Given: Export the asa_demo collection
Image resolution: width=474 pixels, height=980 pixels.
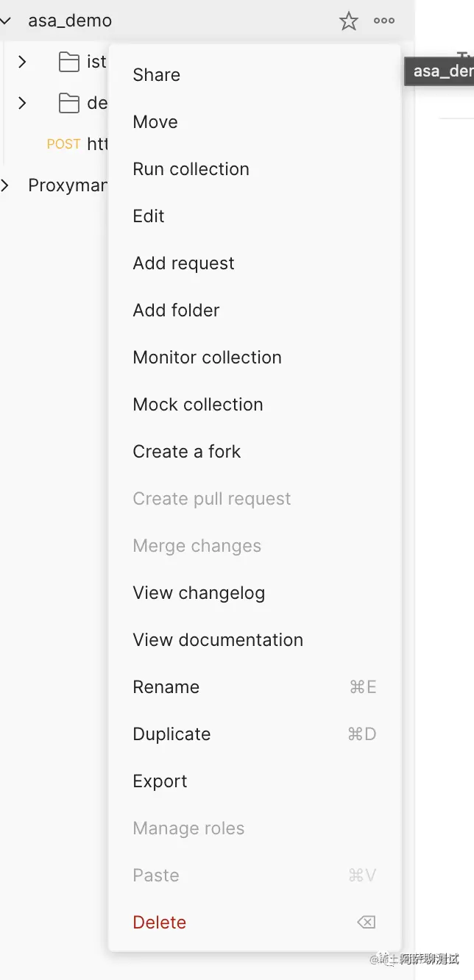Looking at the screenshot, I should [160, 781].
